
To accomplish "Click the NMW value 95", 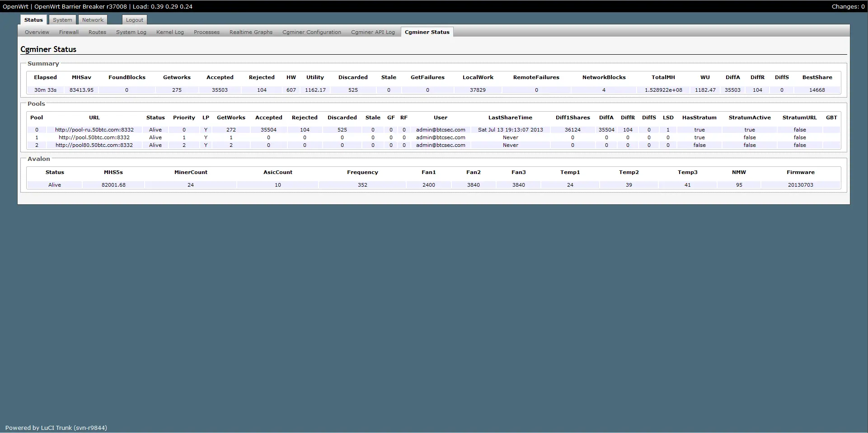I will click(739, 185).
